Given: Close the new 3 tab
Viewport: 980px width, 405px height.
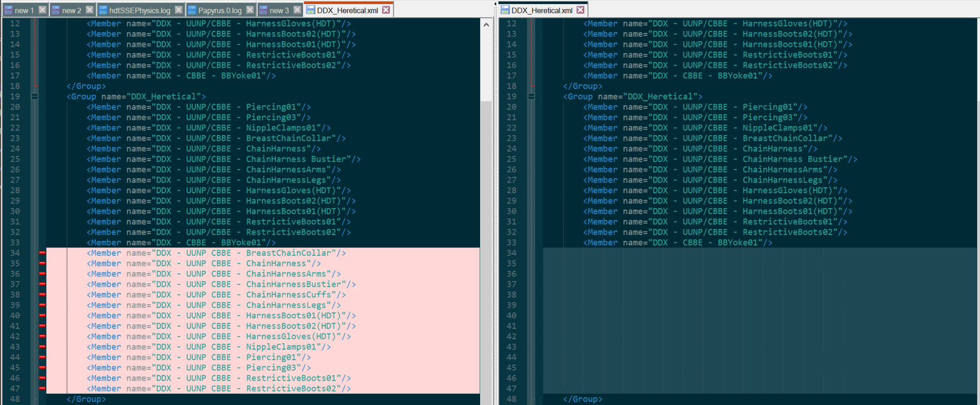Looking at the screenshot, I should pyautogui.click(x=297, y=10).
